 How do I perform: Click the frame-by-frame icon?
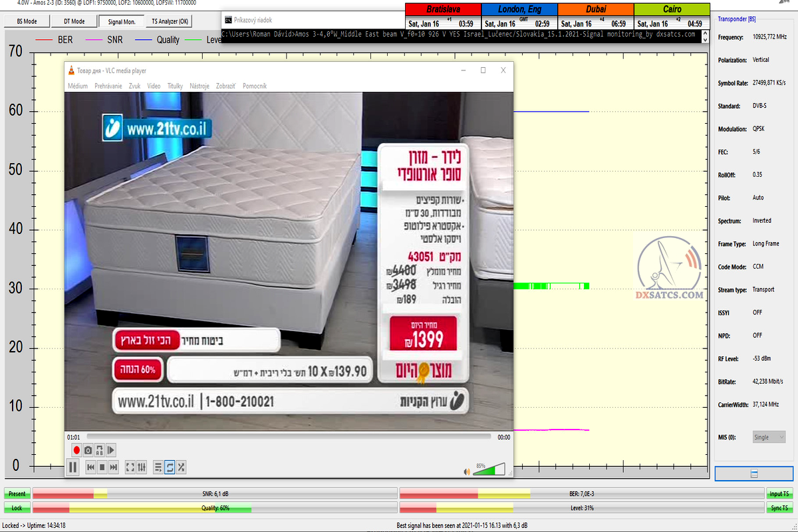coord(111,450)
